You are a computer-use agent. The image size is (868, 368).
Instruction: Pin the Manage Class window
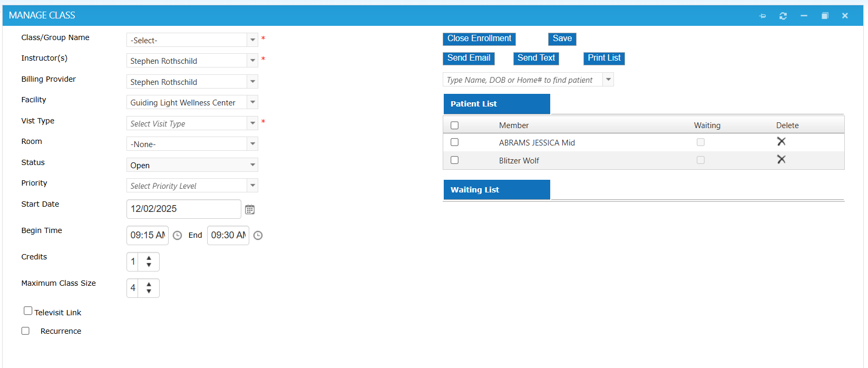click(763, 16)
